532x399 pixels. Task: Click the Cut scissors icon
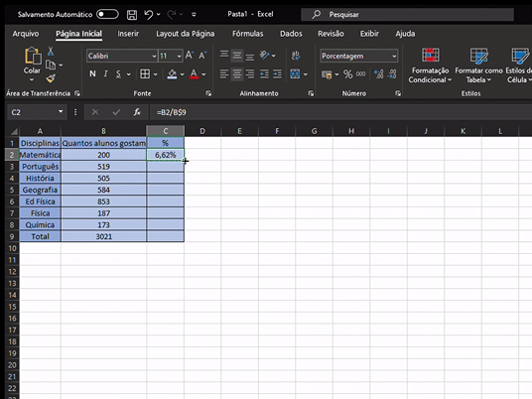51,52
